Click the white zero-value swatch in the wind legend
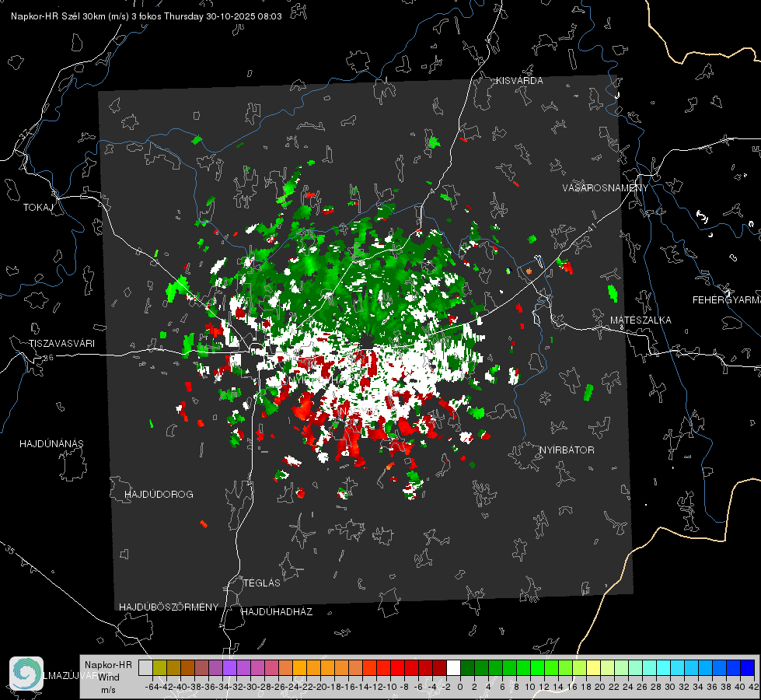This screenshot has height=700, width=761. 453,667
